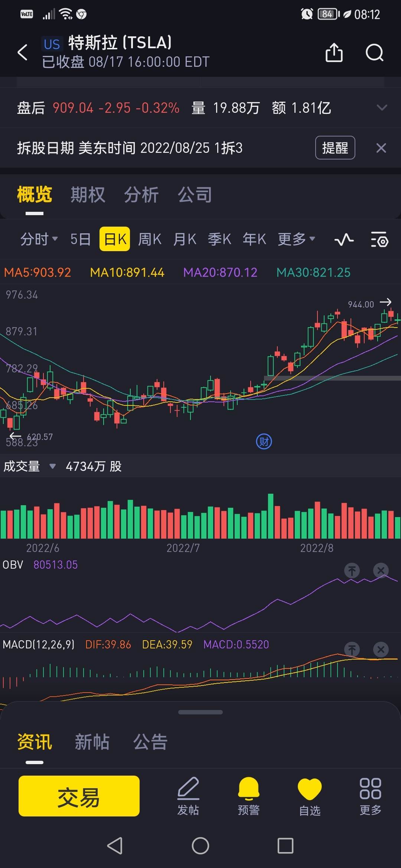Select the 5日 chart period
This screenshot has height=868, width=401.
[81, 239]
